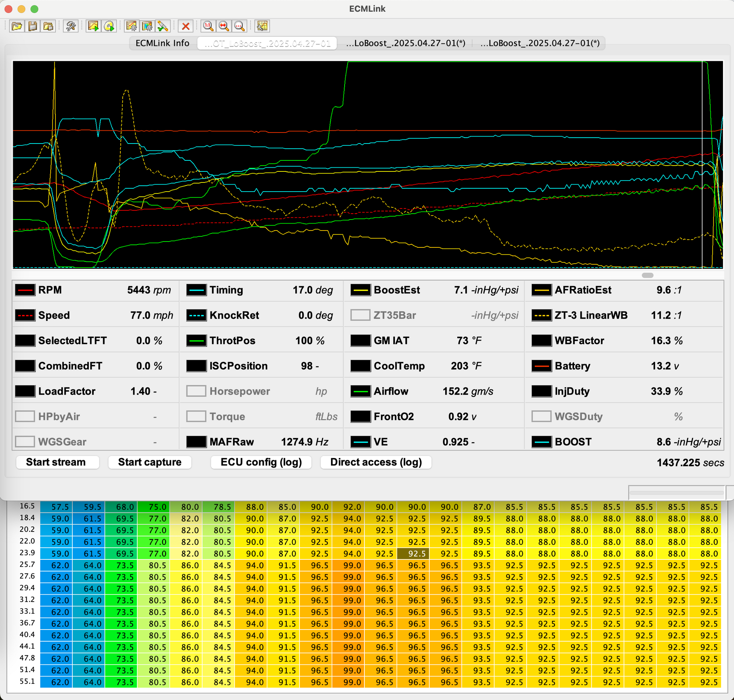Toggle the Speed trace swatch
Screen dimensions: 734x700
(x=25, y=315)
